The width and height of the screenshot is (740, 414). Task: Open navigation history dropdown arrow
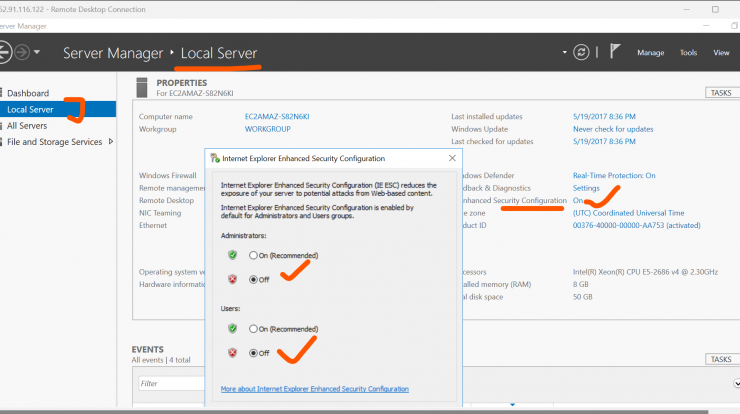(x=37, y=52)
